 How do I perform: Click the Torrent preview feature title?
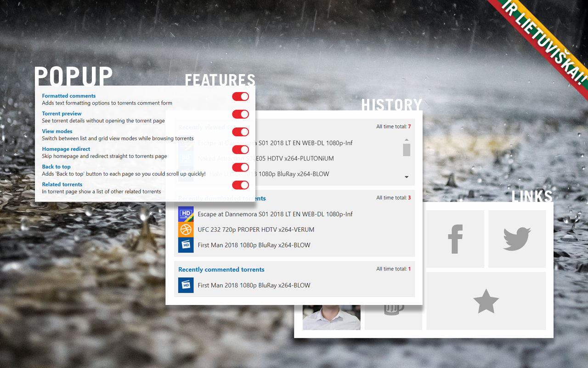click(x=62, y=114)
